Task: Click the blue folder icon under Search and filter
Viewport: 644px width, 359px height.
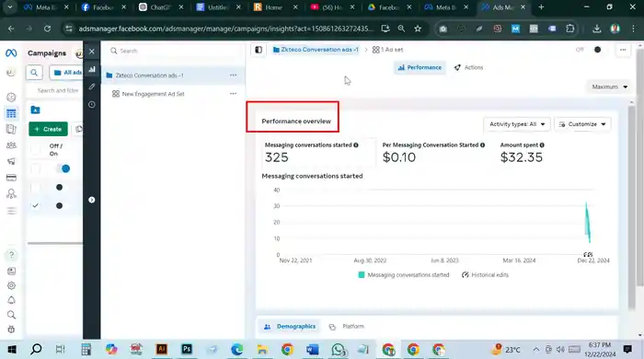Action: (x=35, y=110)
